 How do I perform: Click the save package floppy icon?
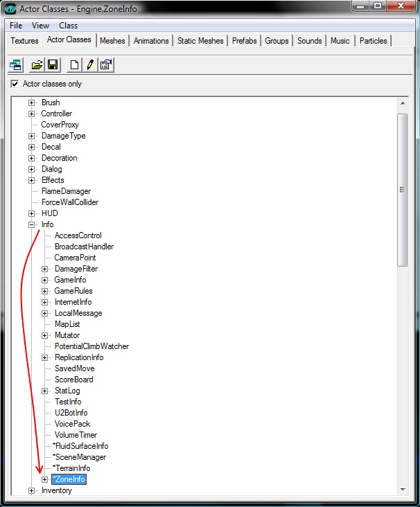click(52, 65)
